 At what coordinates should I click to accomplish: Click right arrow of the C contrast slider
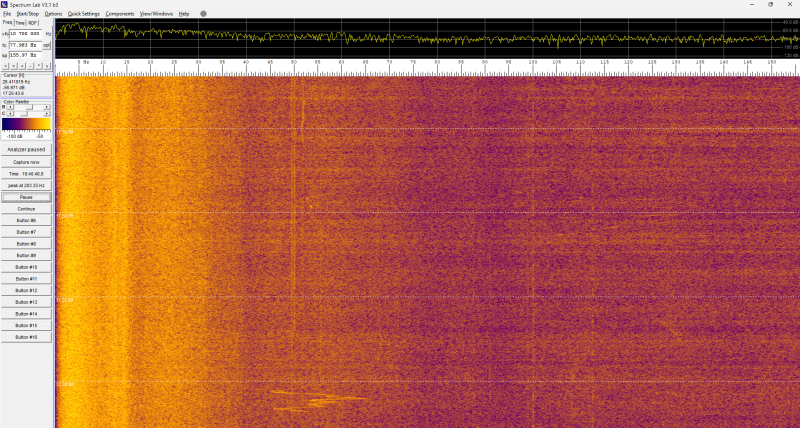click(x=47, y=114)
